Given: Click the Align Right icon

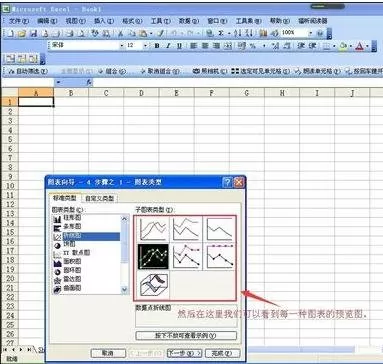Looking at the screenshot, I should point(216,46).
